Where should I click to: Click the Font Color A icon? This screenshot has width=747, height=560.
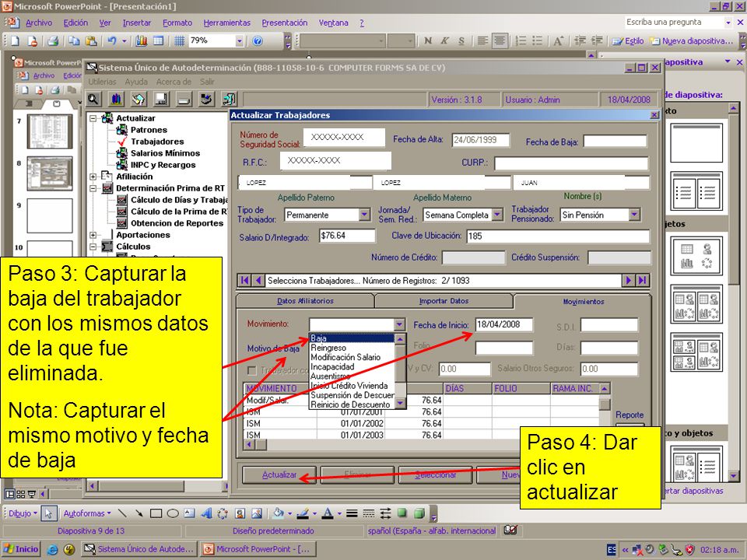328,513
